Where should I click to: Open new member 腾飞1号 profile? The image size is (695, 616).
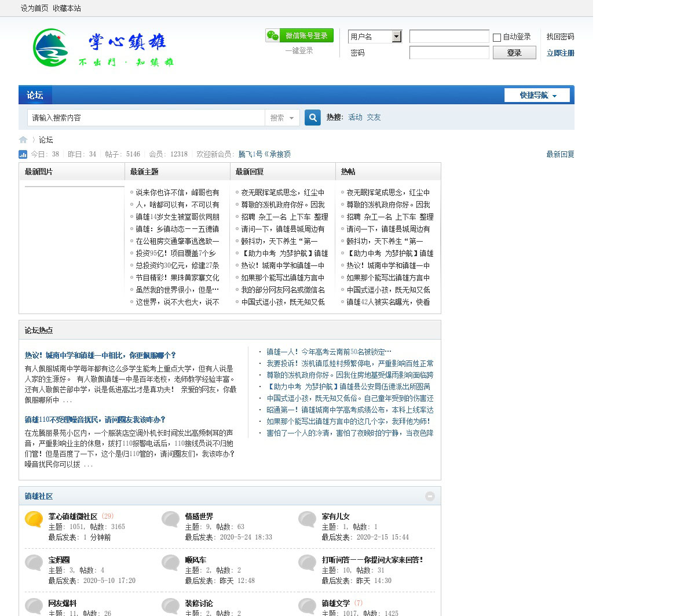[265, 154]
